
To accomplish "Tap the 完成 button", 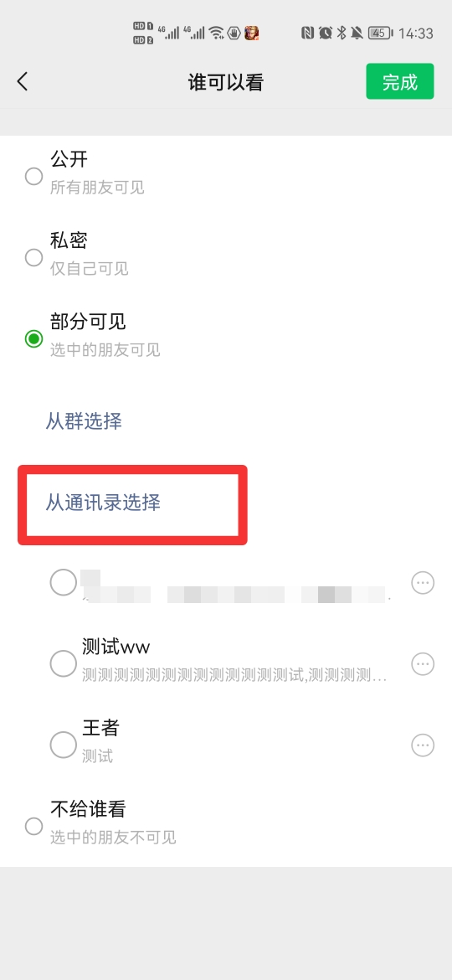I will click(x=399, y=81).
